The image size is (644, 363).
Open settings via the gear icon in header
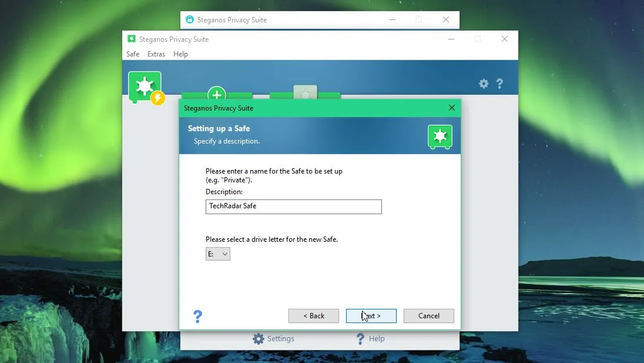pyautogui.click(x=484, y=84)
